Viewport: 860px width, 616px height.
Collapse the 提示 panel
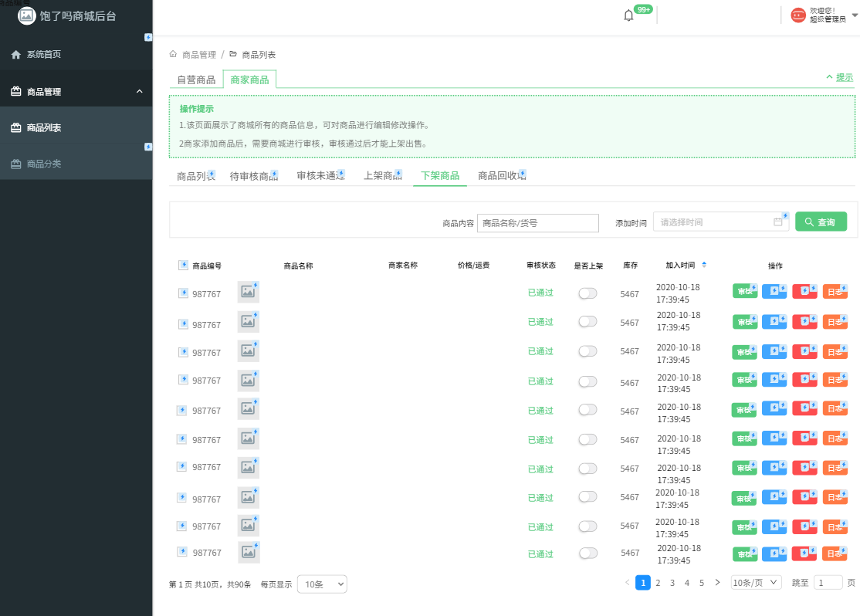pos(839,77)
